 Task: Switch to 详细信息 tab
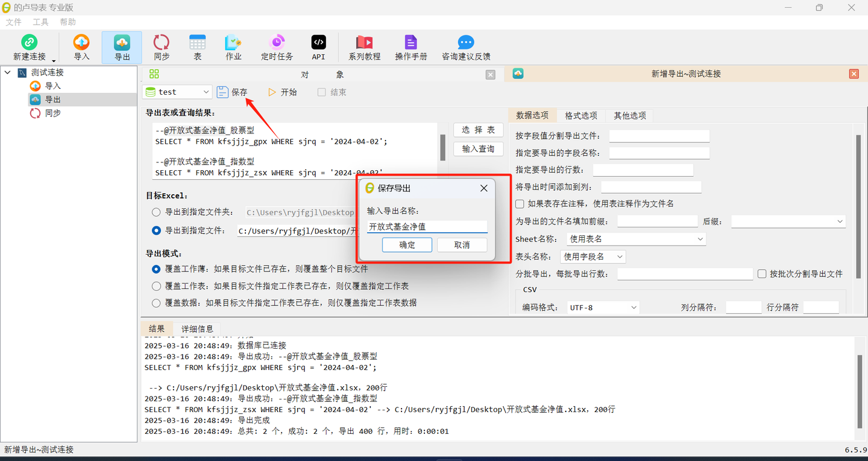point(197,328)
